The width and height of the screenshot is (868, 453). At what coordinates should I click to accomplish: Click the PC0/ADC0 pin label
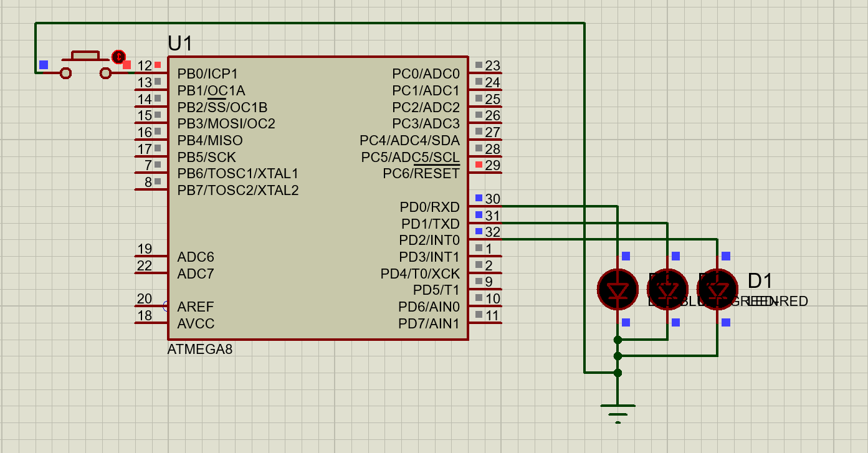(x=426, y=74)
